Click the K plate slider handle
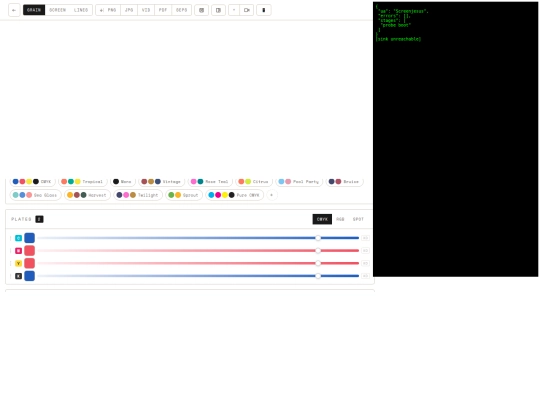 (318, 276)
